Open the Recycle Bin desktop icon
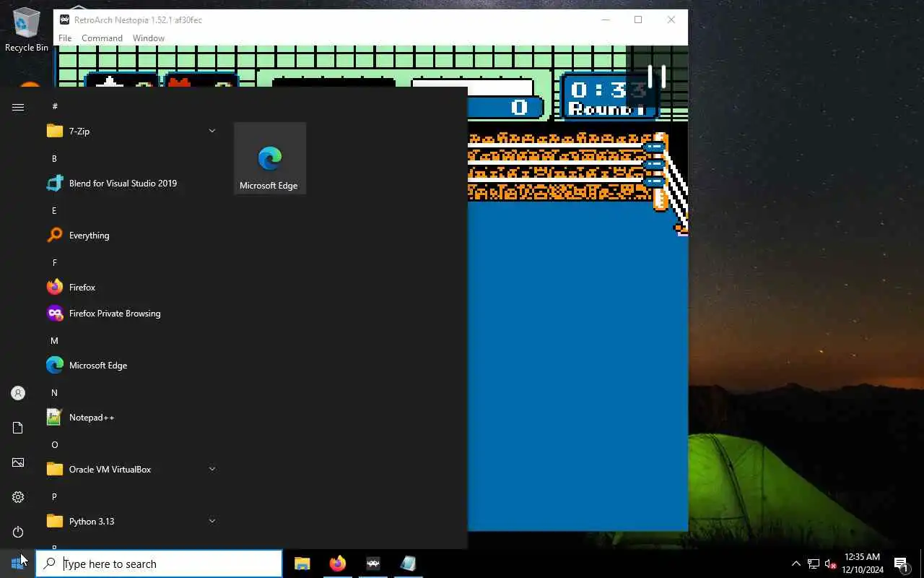 coord(27,30)
